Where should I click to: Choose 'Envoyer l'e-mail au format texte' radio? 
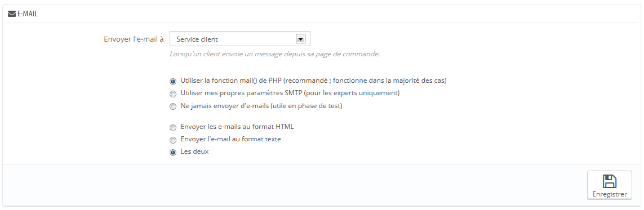point(173,140)
